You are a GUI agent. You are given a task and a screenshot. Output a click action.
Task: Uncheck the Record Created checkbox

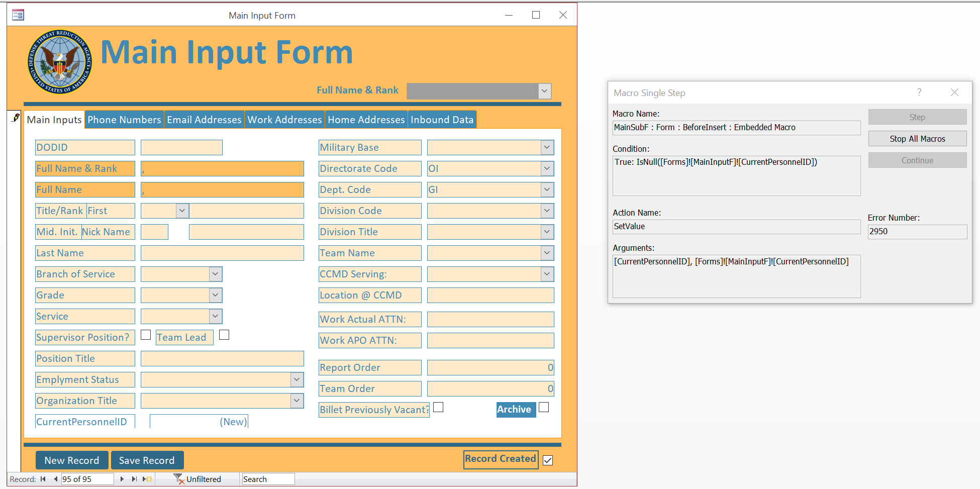click(548, 460)
